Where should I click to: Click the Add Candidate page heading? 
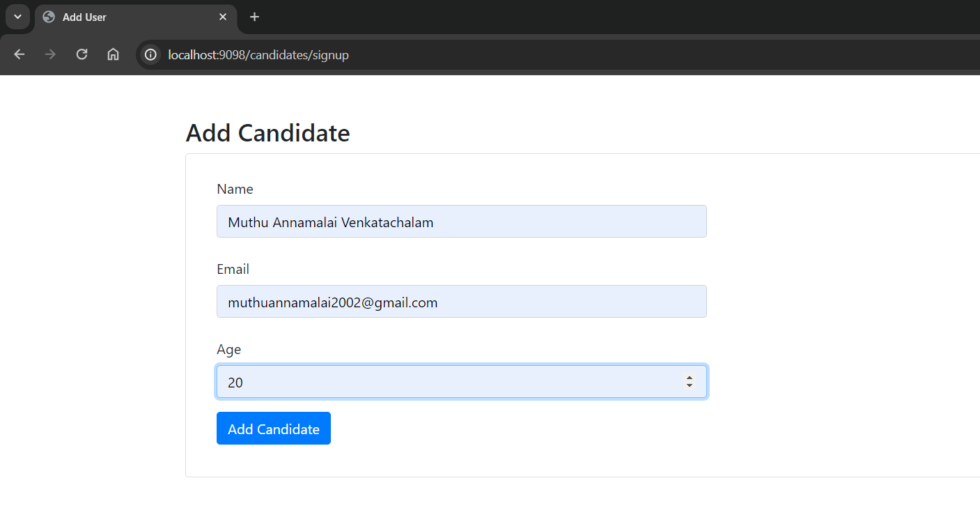click(x=268, y=132)
